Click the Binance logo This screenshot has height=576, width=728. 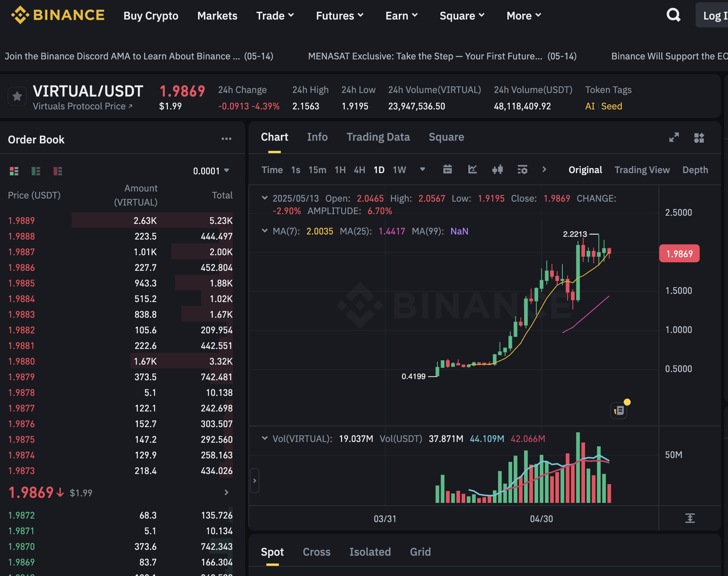(x=58, y=15)
